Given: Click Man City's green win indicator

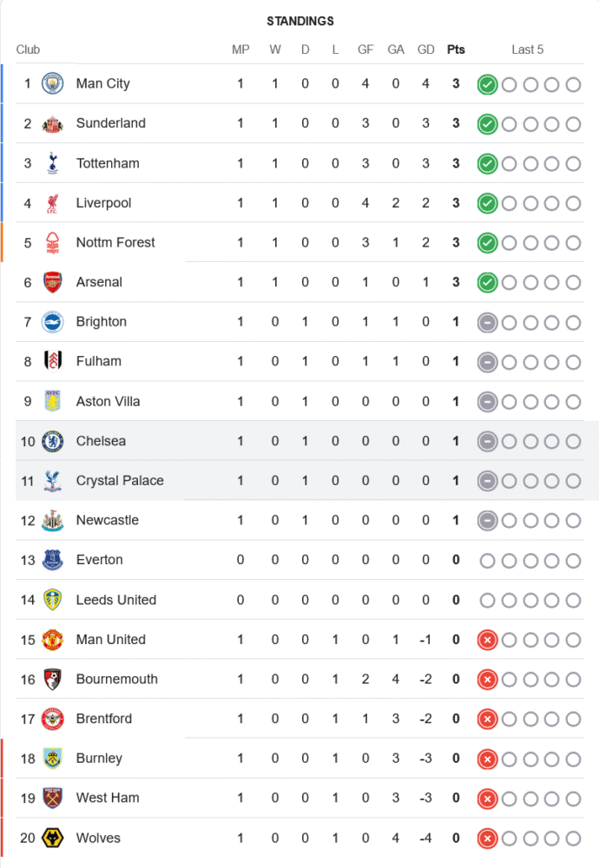Looking at the screenshot, I should [488, 84].
